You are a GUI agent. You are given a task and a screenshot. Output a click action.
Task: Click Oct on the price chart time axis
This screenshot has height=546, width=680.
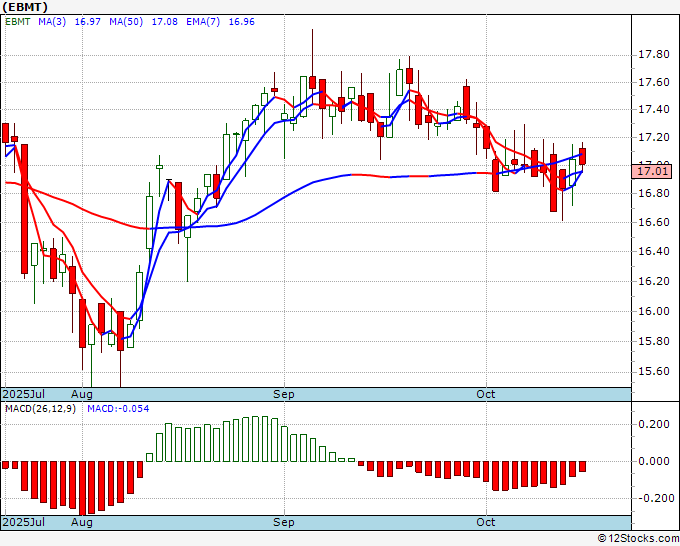[x=486, y=394]
